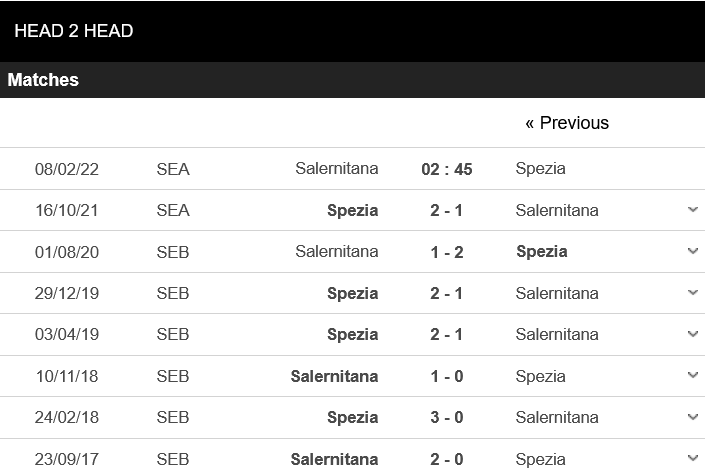
Task: Open Spezia away team in 08/02/22 fixture
Action: point(540,169)
